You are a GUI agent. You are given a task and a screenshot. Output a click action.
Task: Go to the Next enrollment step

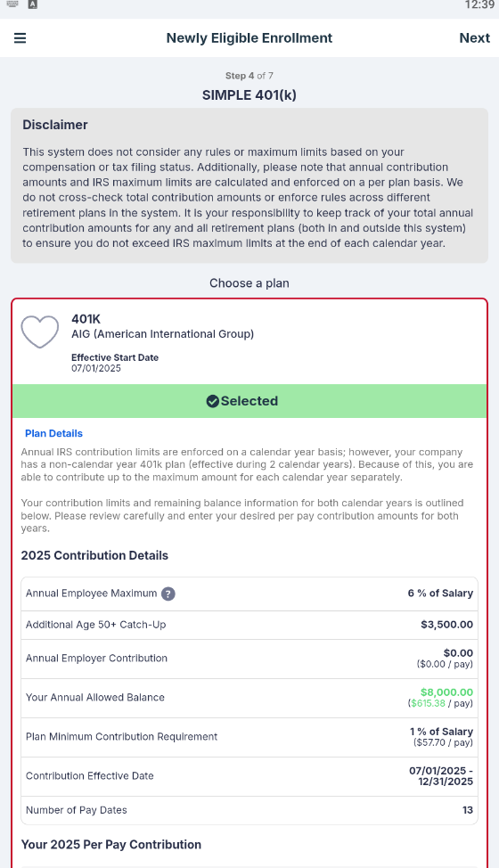[x=474, y=37]
